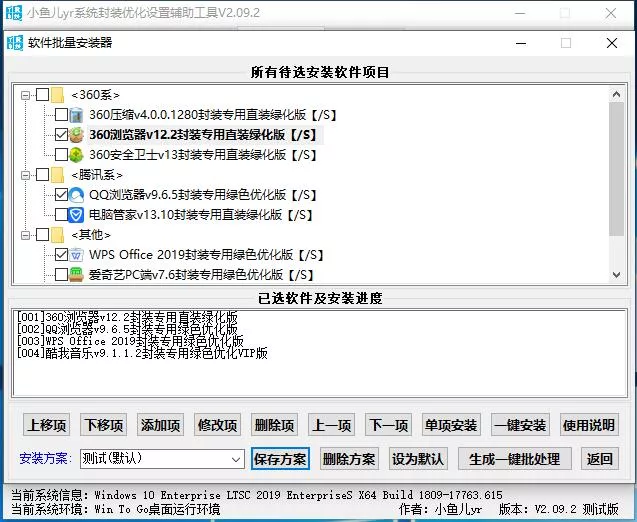This screenshot has height=522, width=637.
Task: Click the 360安全卫士 app icon
Action: (x=76, y=155)
